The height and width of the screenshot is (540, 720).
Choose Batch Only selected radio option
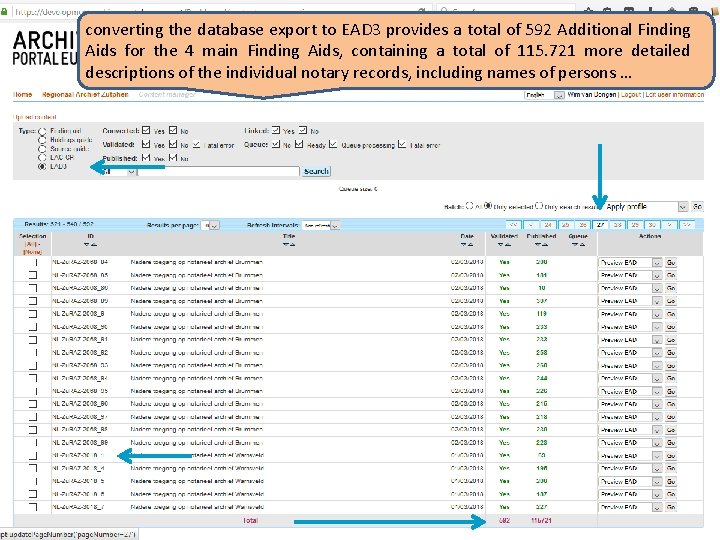(488, 206)
